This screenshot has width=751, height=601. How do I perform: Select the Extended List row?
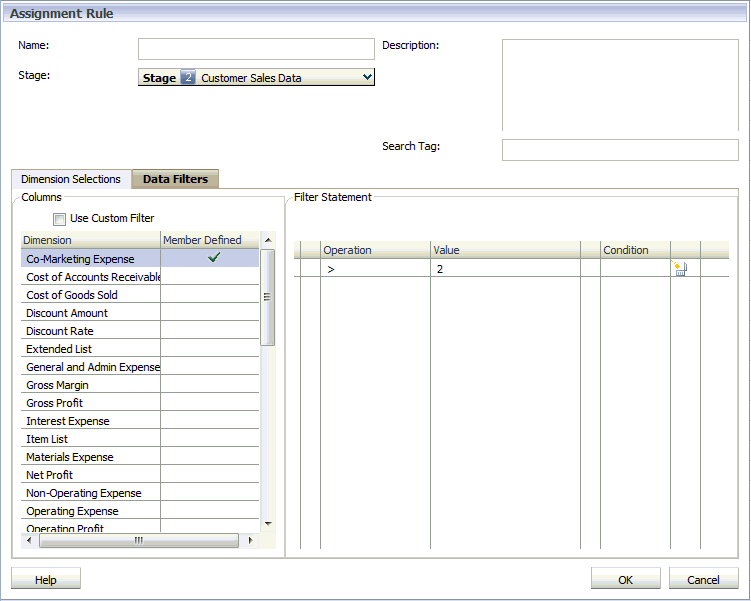coord(140,349)
